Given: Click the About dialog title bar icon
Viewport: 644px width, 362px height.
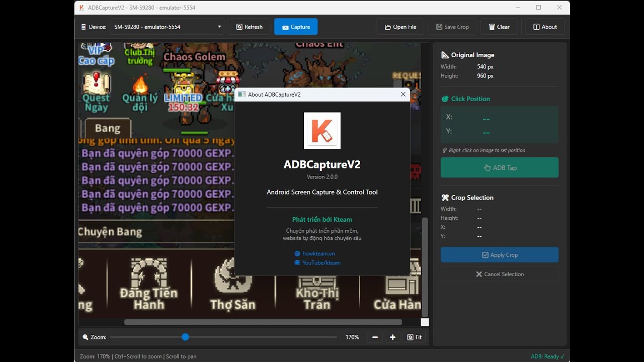Looking at the screenshot, I should (242, 94).
